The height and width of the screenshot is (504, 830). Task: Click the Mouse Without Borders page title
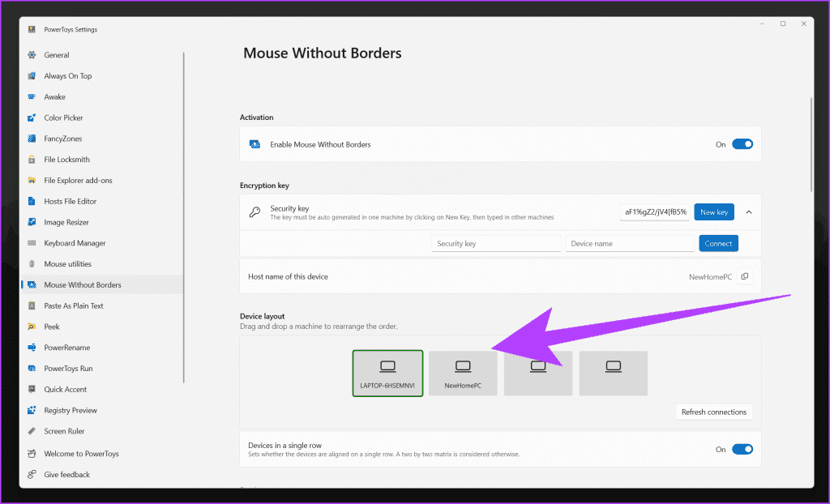pos(323,53)
